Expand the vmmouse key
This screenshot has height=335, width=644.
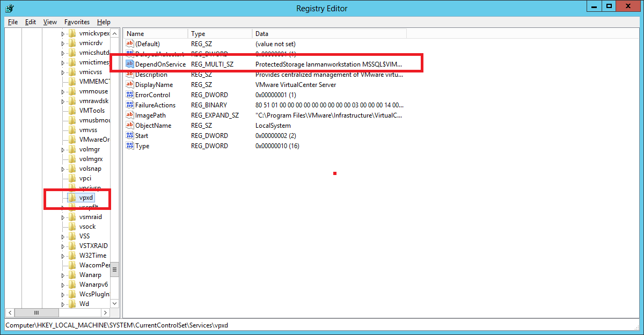tap(63, 91)
